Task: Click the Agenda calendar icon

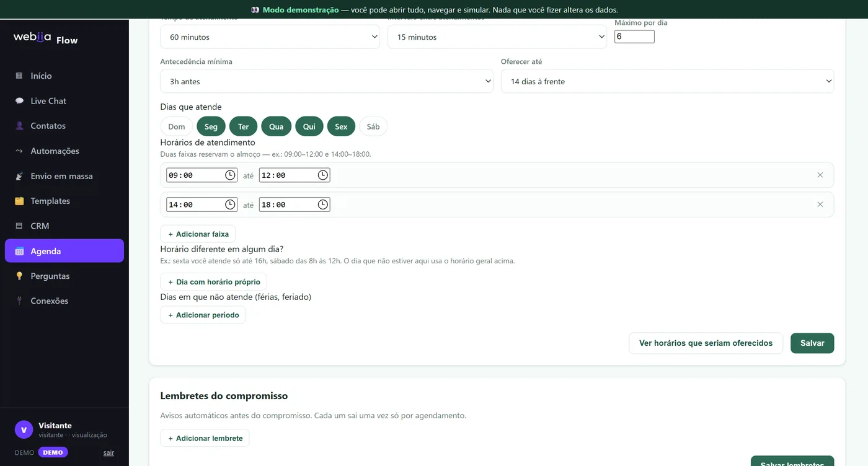Action: pyautogui.click(x=19, y=251)
